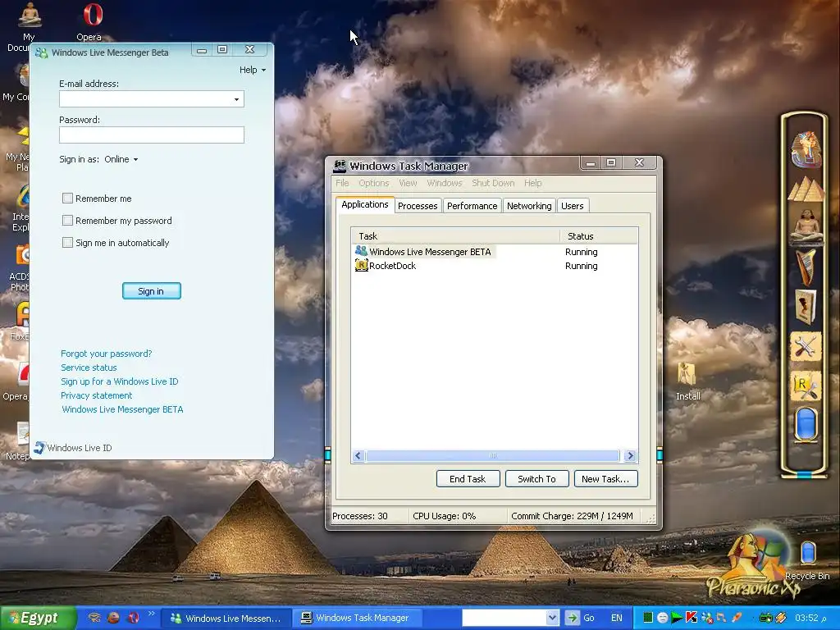Open the Egypt start button
The width and height of the screenshot is (840, 630).
38,618
